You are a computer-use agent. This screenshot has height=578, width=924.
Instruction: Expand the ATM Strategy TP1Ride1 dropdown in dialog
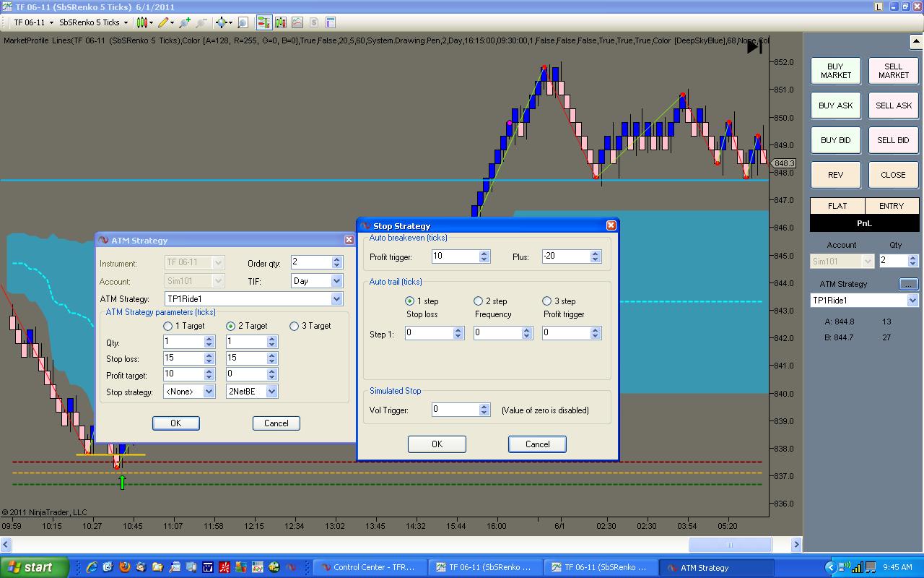click(336, 299)
